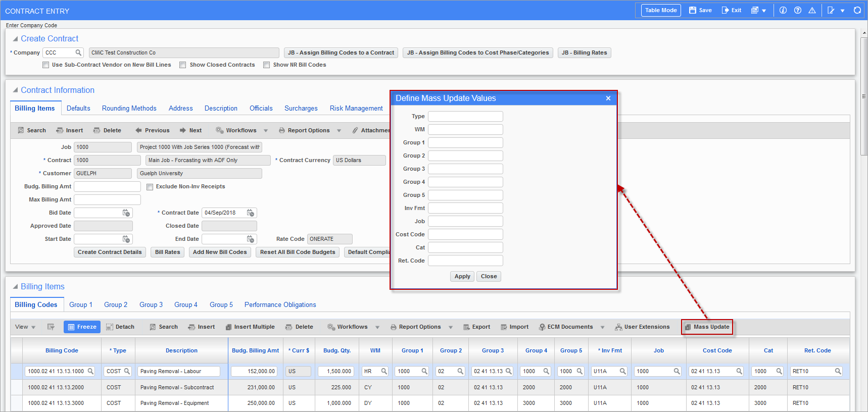Viewport: 868px width, 412px height.
Task: Click the Create Contract Details button
Action: [110, 252]
